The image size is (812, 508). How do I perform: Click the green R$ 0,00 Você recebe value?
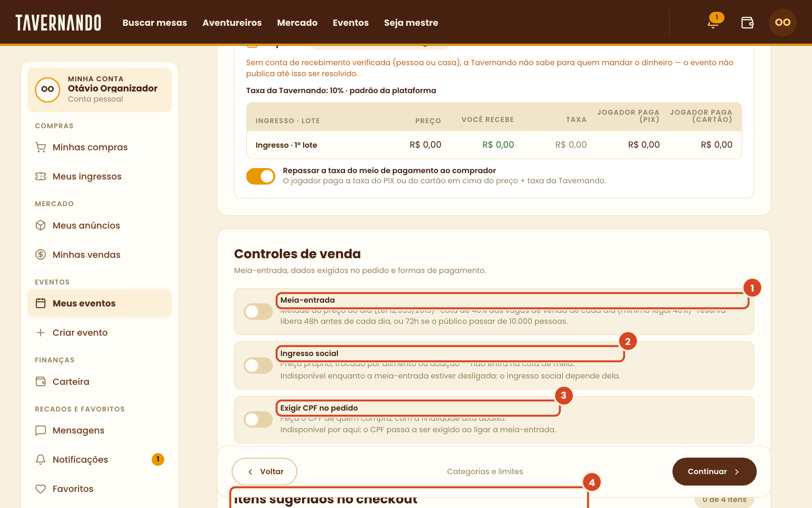coord(498,145)
